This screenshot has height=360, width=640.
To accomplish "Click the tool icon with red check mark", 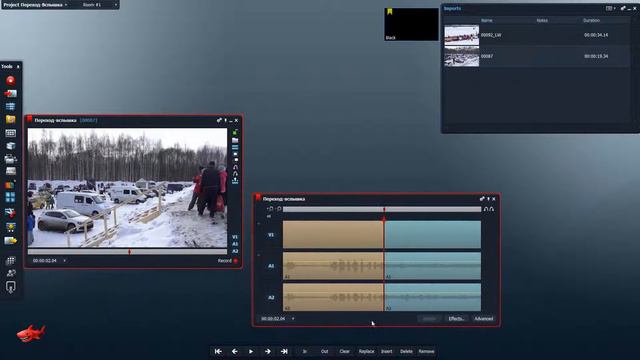I will (10, 212).
